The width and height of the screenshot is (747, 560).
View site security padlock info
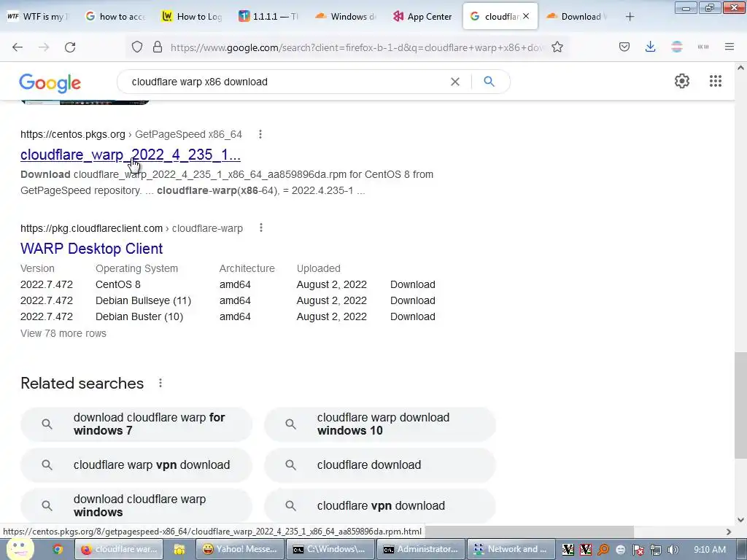pyautogui.click(x=158, y=47)
